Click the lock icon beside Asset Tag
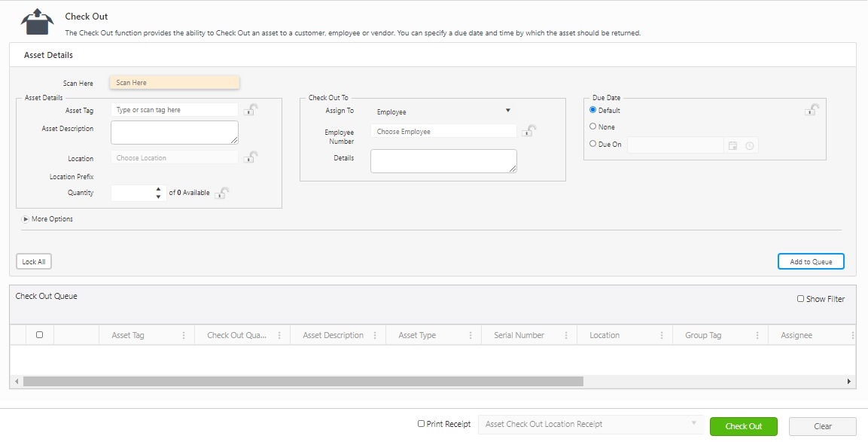The height and width of the screenshot is (442, 868). point(251,109)
